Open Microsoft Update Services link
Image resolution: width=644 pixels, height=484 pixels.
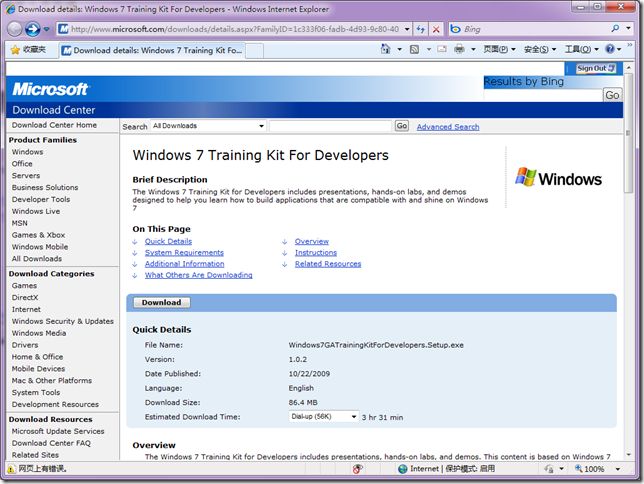(58, 431)
